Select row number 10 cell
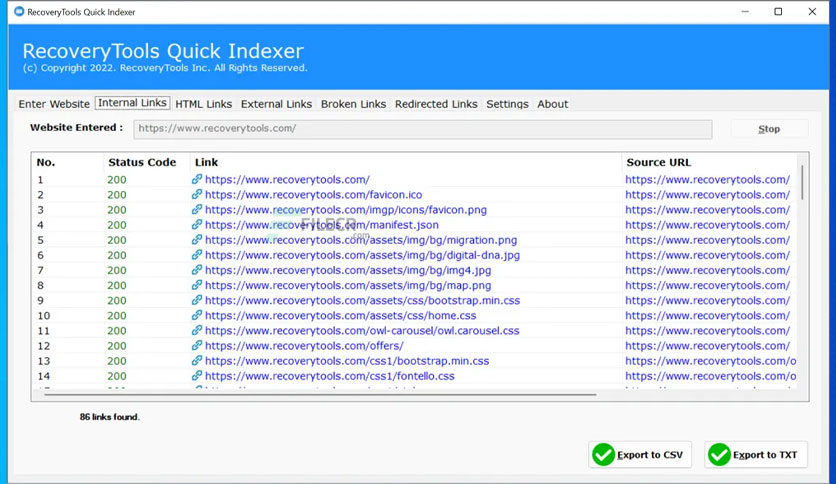 click(x=43, y=316)
